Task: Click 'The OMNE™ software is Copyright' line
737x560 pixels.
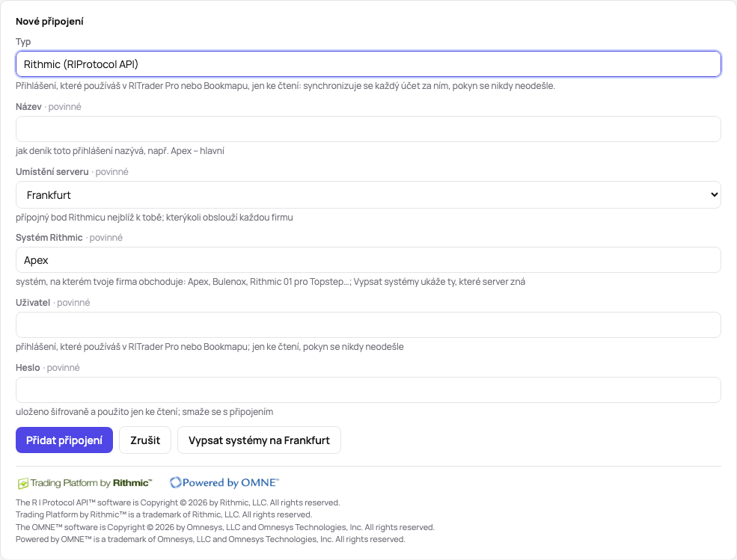Action: click(225, 527)
